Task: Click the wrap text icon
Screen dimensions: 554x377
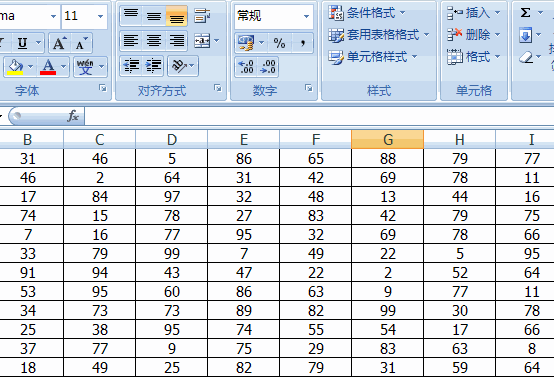Action: tap(202, 16)
